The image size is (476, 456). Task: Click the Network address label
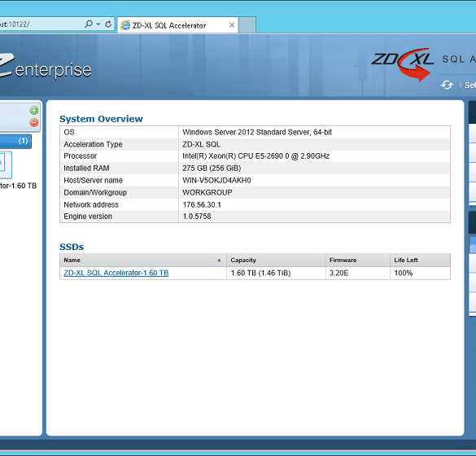(91, 204)
